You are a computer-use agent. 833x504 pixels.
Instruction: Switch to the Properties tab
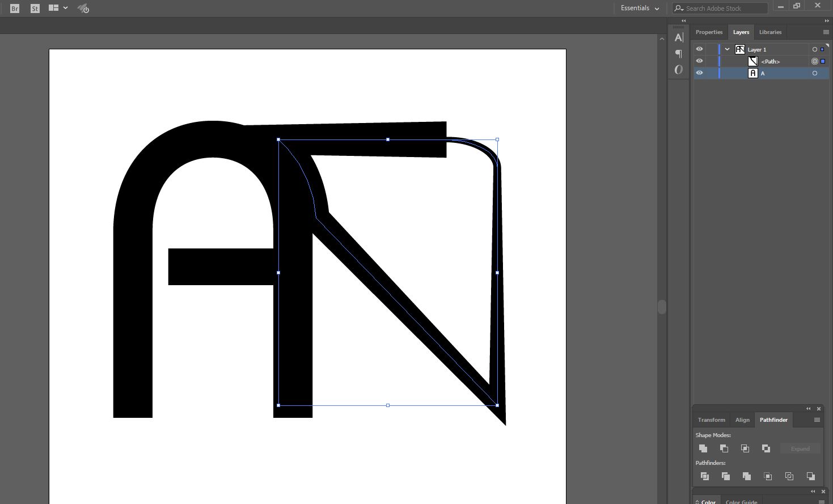709,32
